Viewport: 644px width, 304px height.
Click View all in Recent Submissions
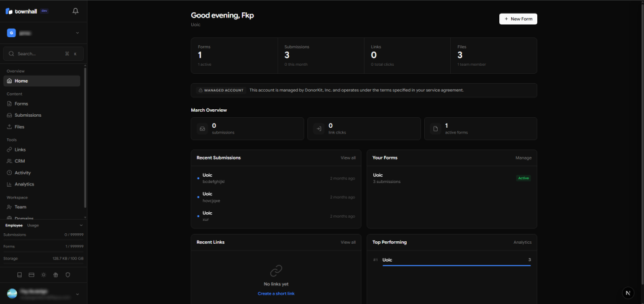pyautogui.click(x=348, y=158)
